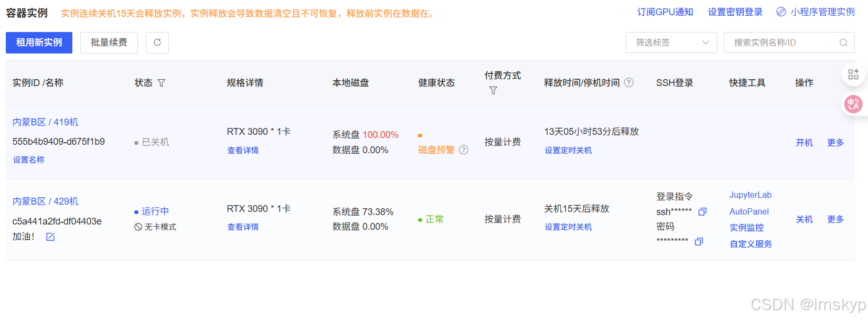Open 小程序管理实例 link
Image resolution: width=868 pixels, height=320 pixels.
(822, 12)
